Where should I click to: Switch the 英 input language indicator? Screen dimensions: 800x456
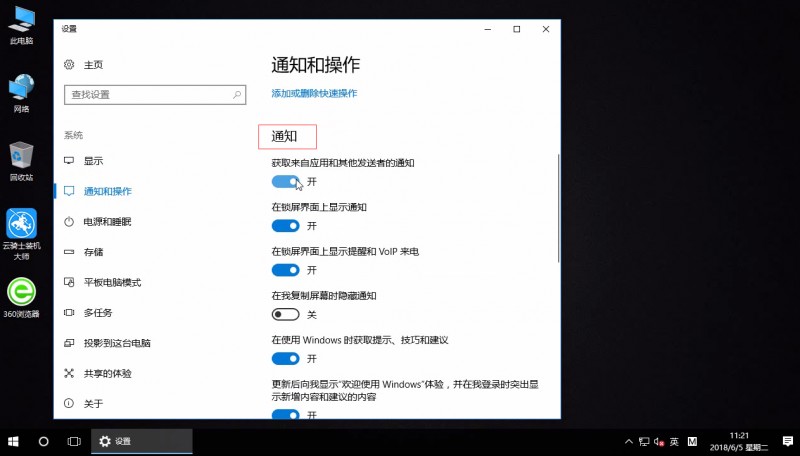coord(674,442)
